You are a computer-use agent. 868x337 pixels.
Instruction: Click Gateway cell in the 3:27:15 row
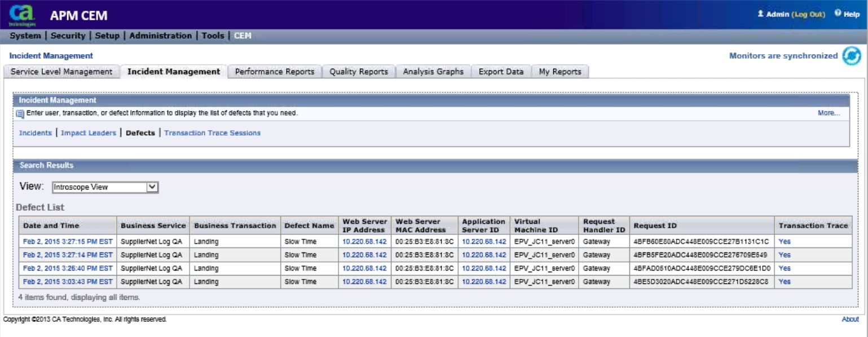[x=597, y=241]
